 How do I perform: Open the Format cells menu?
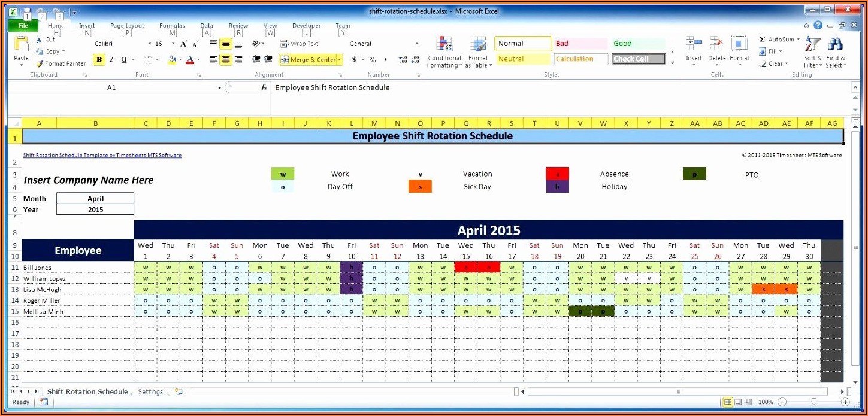tap(739, 49)
